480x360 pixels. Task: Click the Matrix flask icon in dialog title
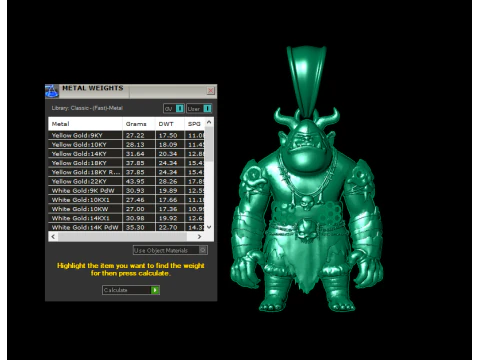click(52, 91)
